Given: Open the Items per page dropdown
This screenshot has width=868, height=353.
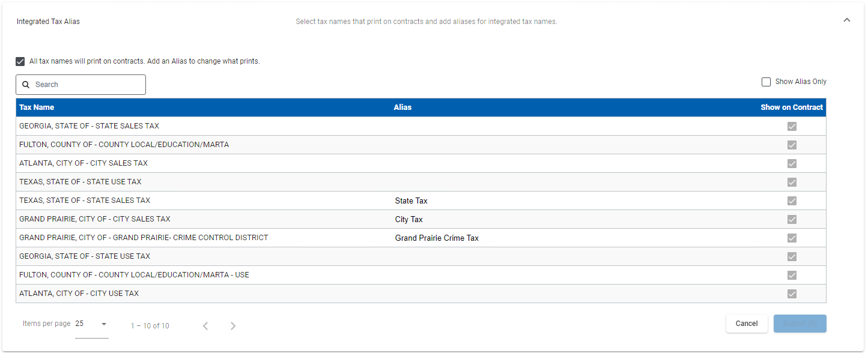Looking at the screenshot, I should coord(91,324).
